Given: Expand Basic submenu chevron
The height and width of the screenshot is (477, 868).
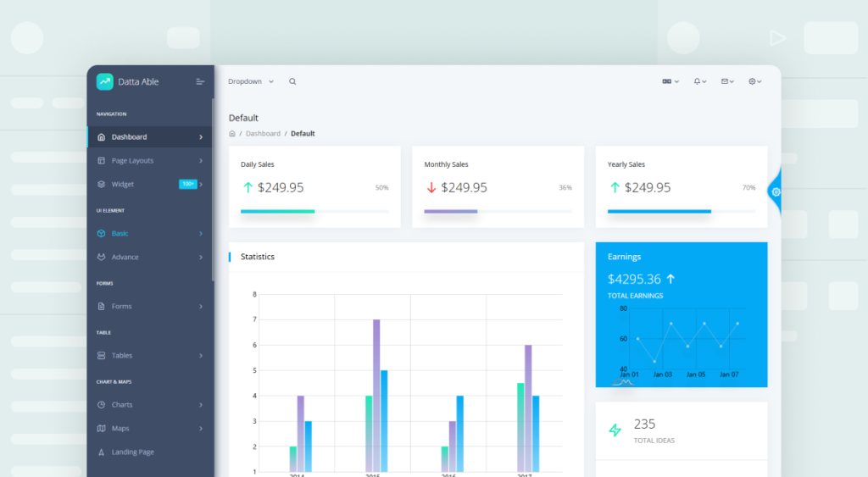Looking at the screenshot, I should pos(201,234).
